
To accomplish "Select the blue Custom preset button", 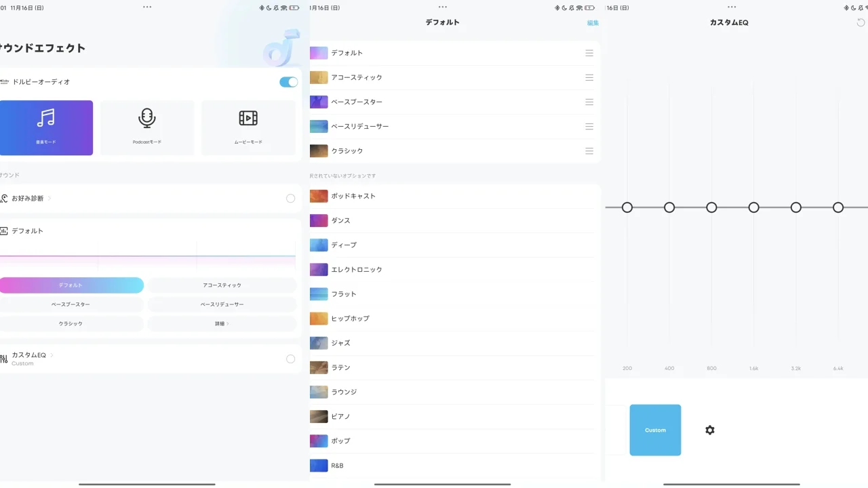I will coord(655,430).
